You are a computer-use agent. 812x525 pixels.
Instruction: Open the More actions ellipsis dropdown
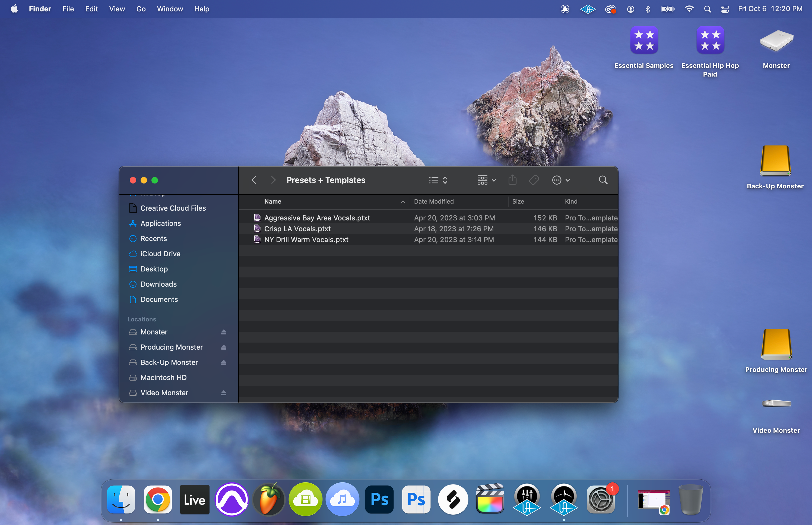pyautogui.click(x=560, y=180)
